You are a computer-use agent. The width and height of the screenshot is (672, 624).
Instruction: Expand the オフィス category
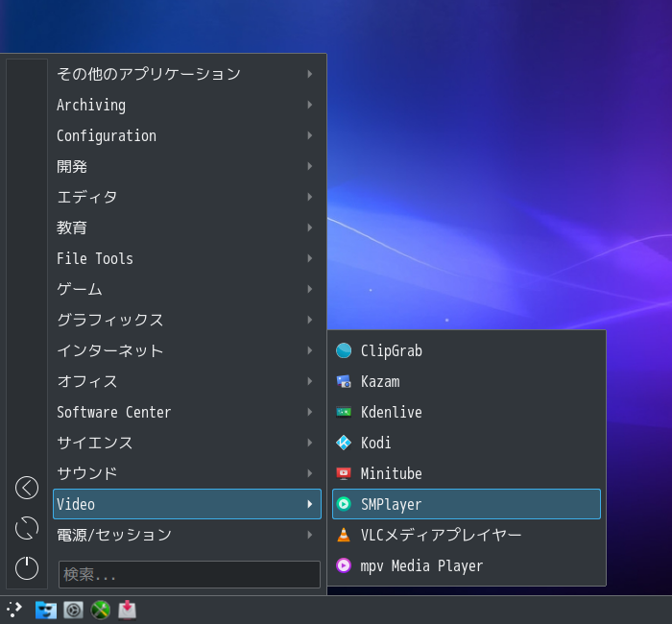[187, 381]
